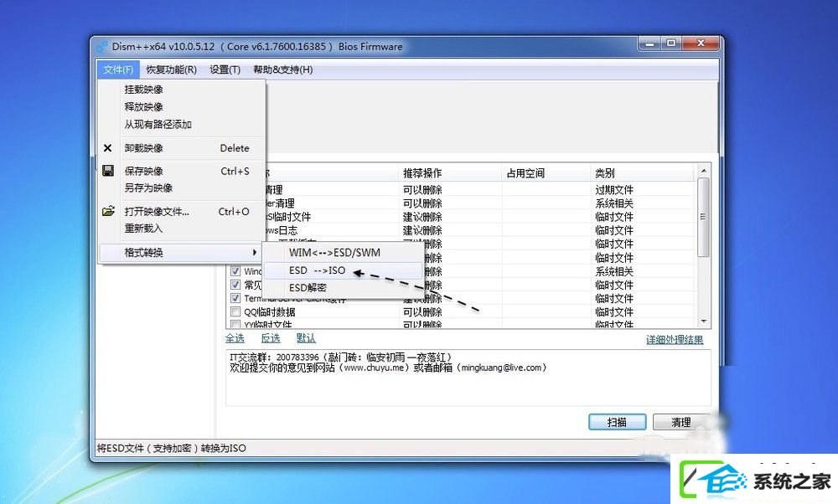Screen dimensions: 838x504
Task: Click the 默认 link
Action: (306, 338)
